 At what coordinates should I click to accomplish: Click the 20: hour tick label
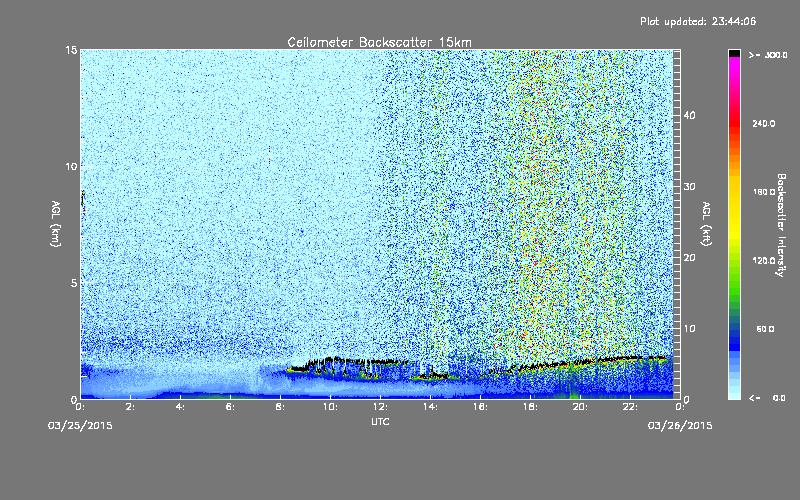[x=580, y=407]
